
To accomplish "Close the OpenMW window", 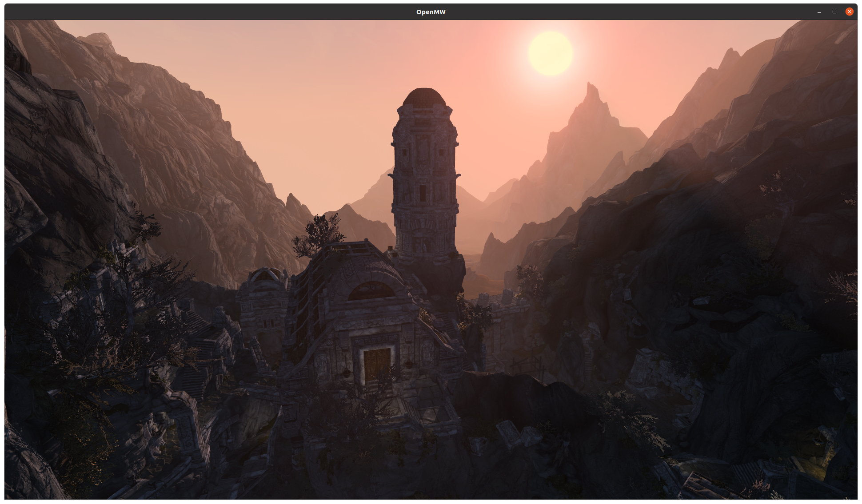I will 849,12.
